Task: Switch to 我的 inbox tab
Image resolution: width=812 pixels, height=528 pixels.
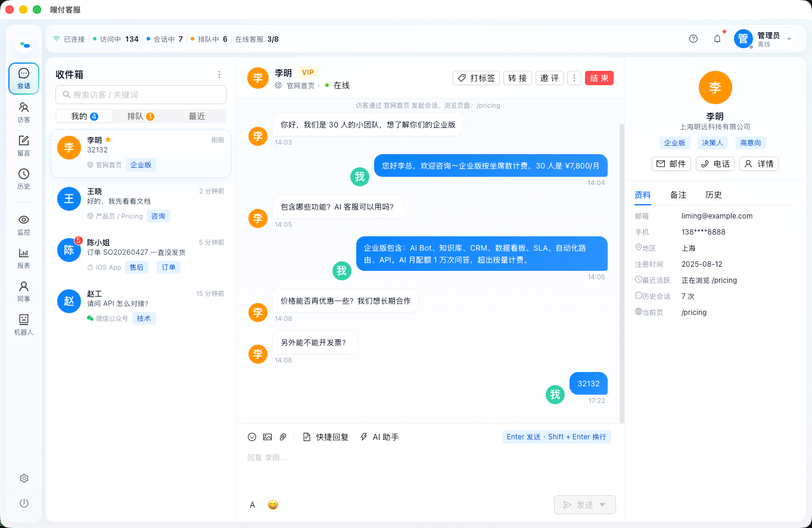Action: [85, 116]
